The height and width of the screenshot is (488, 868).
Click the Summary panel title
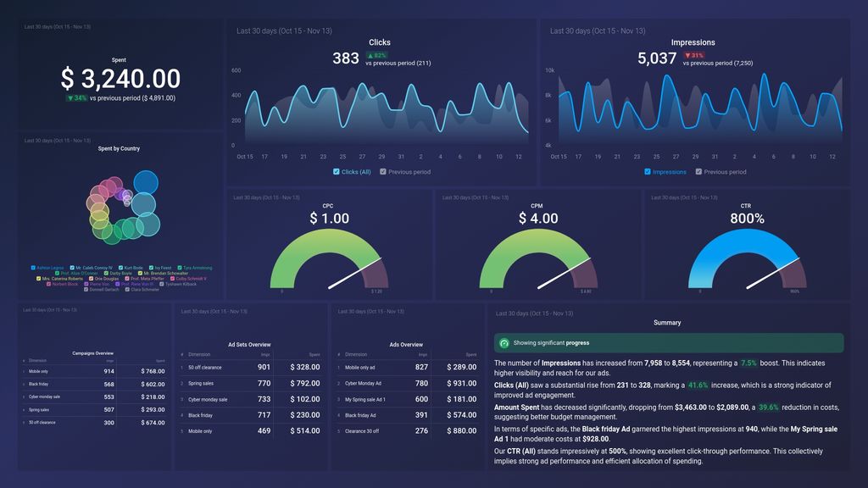click(x=667, y=323)
